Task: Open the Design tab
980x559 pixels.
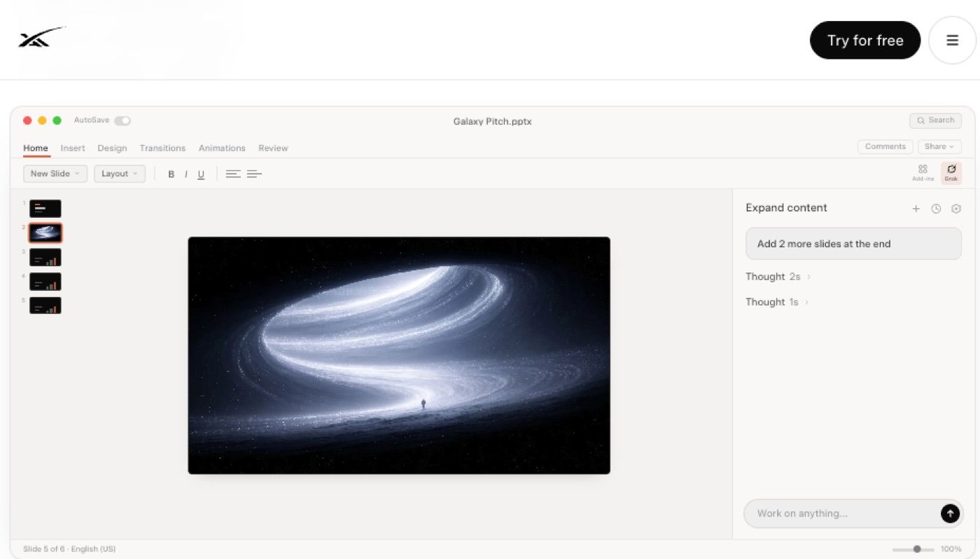Action: click(x=112, y=148)
